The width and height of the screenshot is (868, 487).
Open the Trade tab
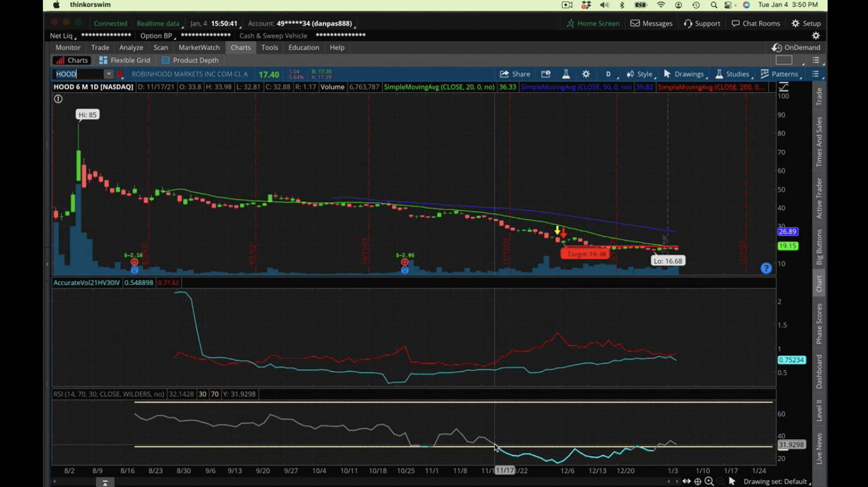pyautogui.click(x=100, y=47)
